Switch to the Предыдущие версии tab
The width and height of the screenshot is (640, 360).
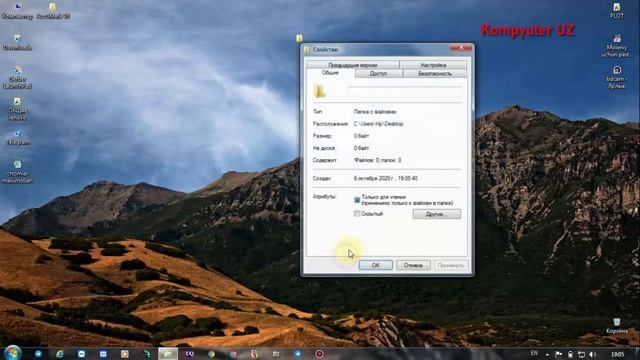tap(353, 65)
